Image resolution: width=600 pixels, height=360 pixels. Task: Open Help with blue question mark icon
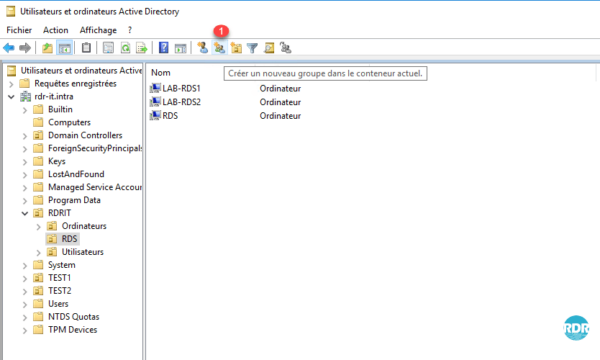click(164, 48)
